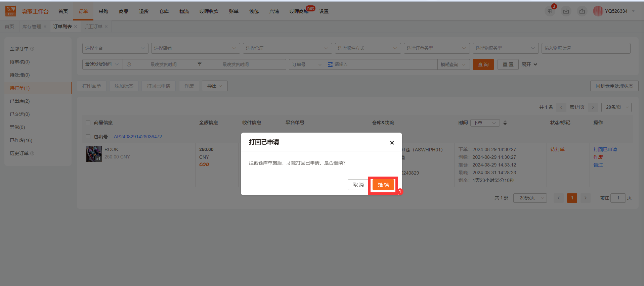This screenshot has width=644, height=286.
Task: Click the 取消 button in the dialog
Action: coord(358,185)
